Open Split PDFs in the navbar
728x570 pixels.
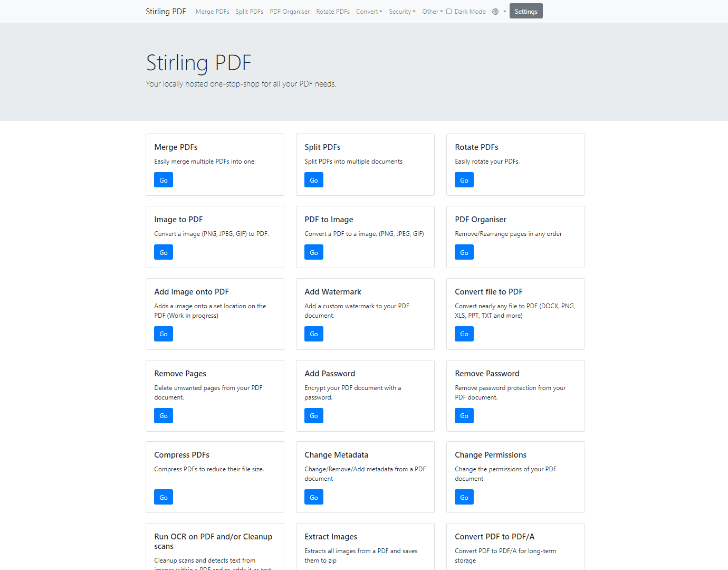point(250,12)
